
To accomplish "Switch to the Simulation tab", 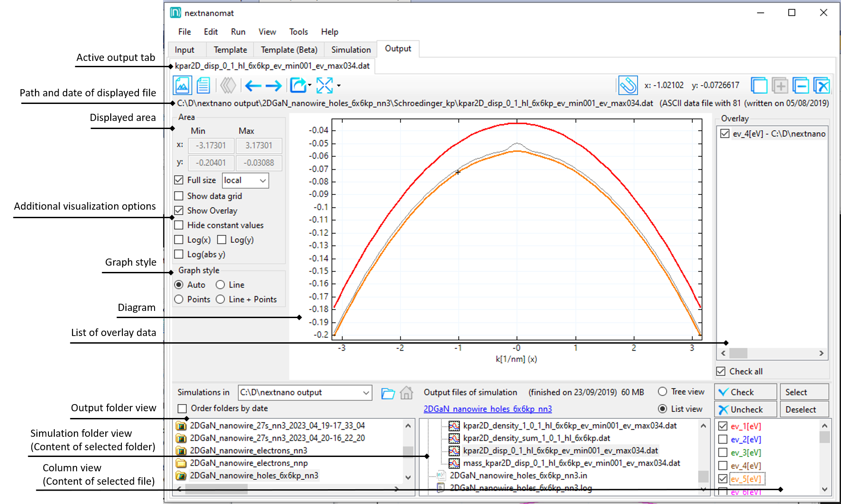I will pyautogui.click(x=351, y=50).
